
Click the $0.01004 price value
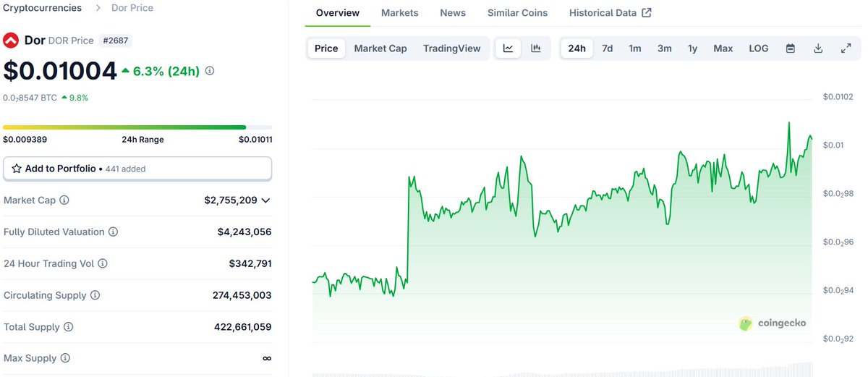pos(60,71)
